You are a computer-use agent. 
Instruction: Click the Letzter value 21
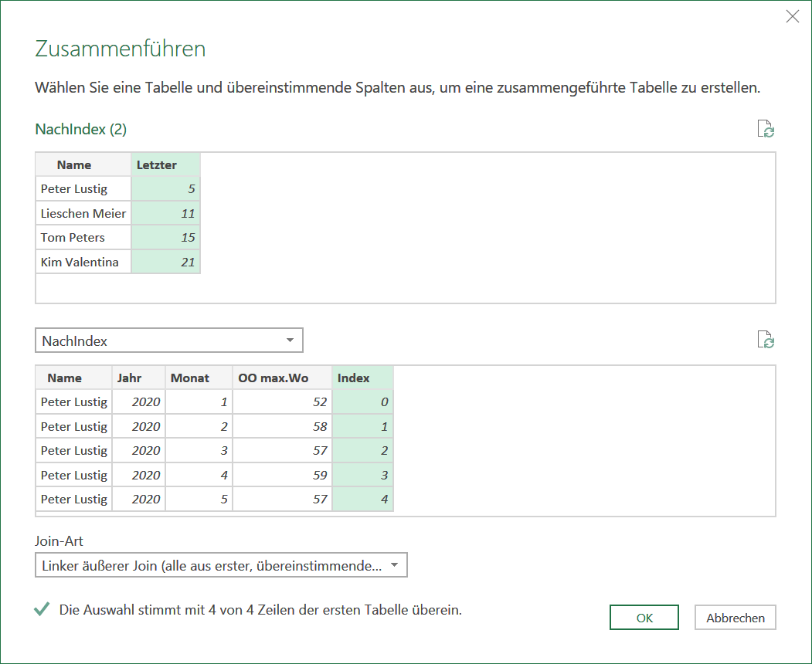[165, 262]
